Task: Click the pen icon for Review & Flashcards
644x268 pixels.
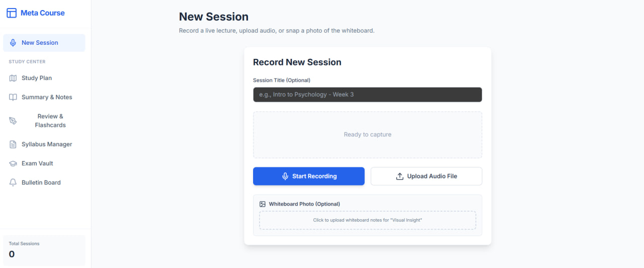Action: (x=13, y=121)
